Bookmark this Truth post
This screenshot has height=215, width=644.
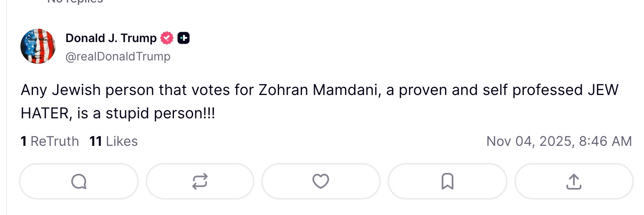[x=447, y=181]
